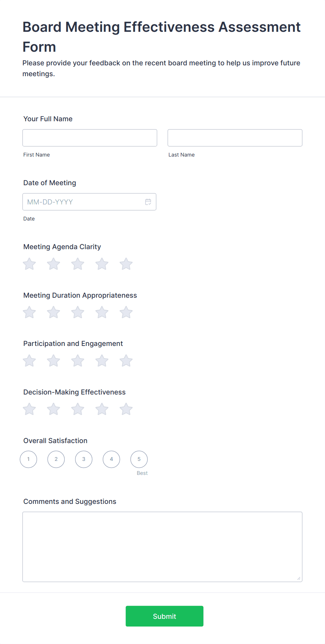Give Meeting Agenda Clarity one star
The width and height of the screenshot is (325, 644).
click(29, 264)
